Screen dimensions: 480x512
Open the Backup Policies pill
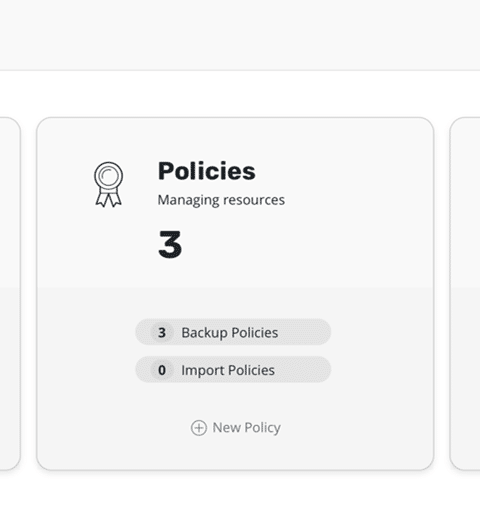click(x=233, y=332)
